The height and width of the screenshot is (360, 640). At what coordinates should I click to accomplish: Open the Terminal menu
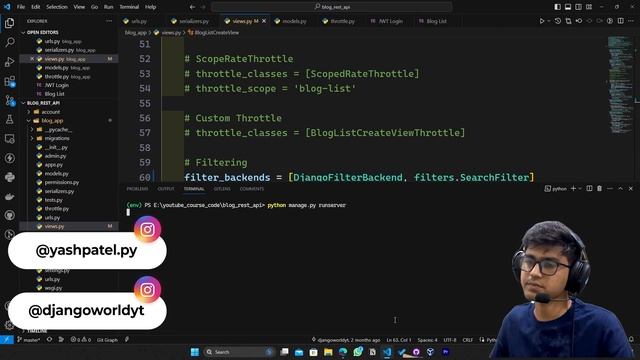[129, 7]
